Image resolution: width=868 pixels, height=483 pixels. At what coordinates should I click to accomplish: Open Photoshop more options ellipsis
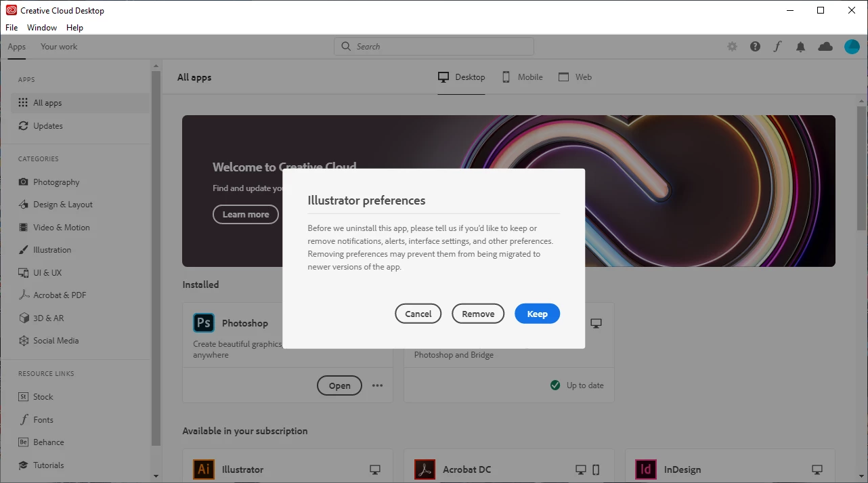[378, 385]
